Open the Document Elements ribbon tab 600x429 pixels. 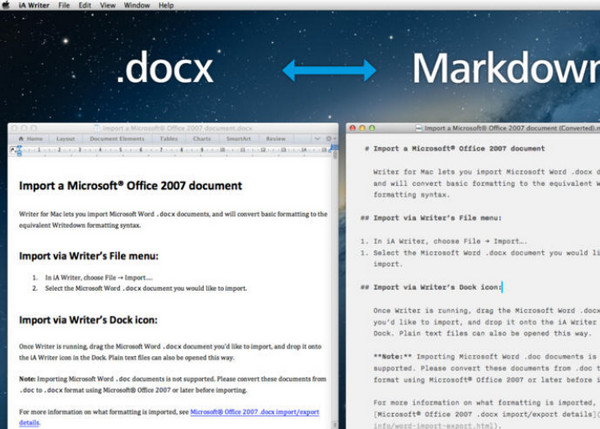click(117, 139)
